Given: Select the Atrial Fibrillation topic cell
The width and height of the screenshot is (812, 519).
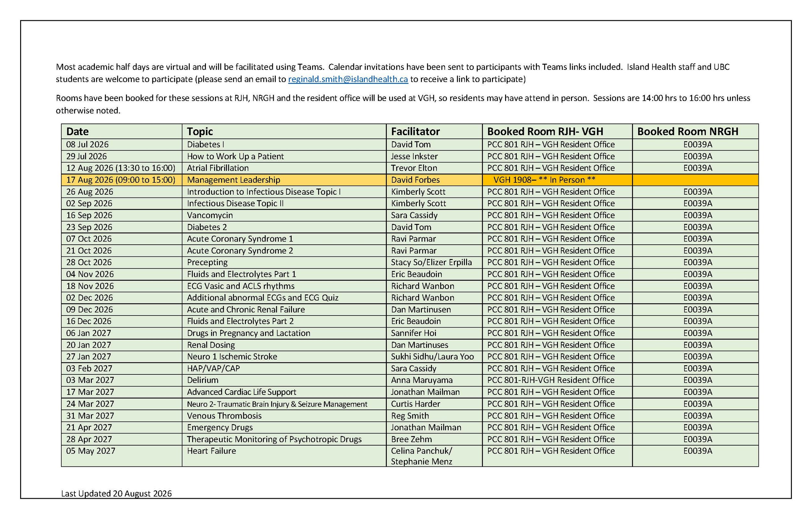Looking at the screenshot, I should (284, 168).
